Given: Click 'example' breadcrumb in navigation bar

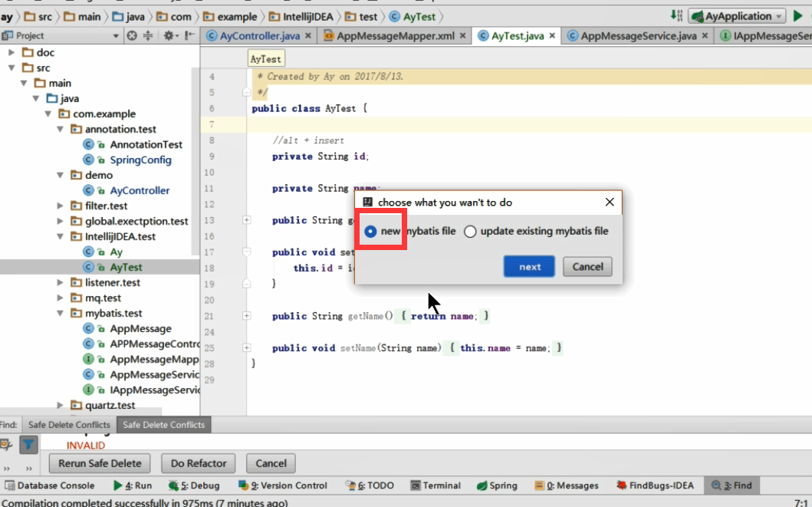Looking at the screenshot, I should (231, 17).
